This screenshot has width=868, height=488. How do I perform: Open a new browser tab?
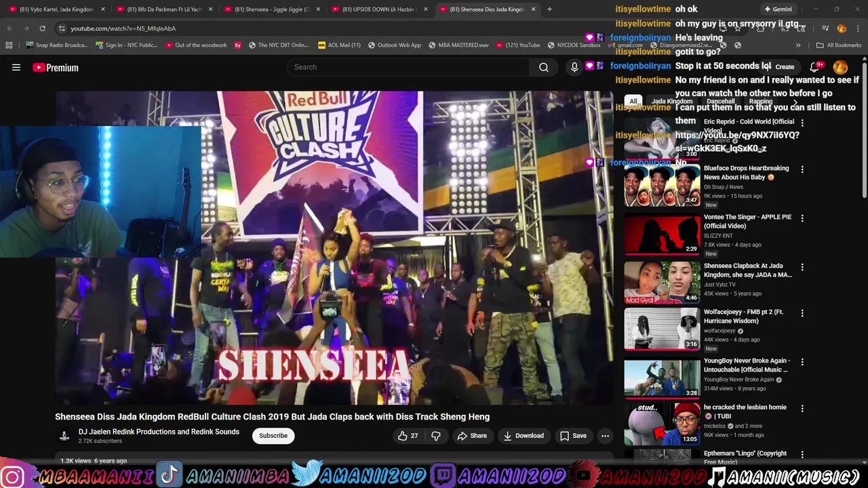coord(549,9)
